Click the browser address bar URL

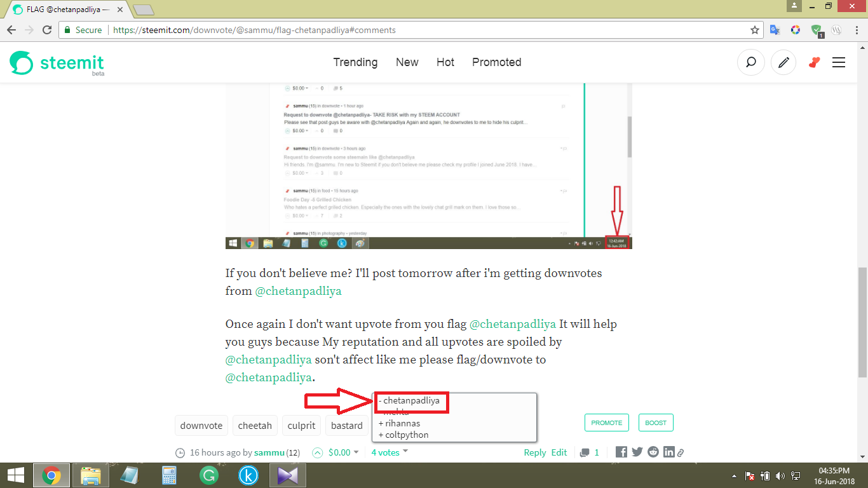click(x=254, y=30)
